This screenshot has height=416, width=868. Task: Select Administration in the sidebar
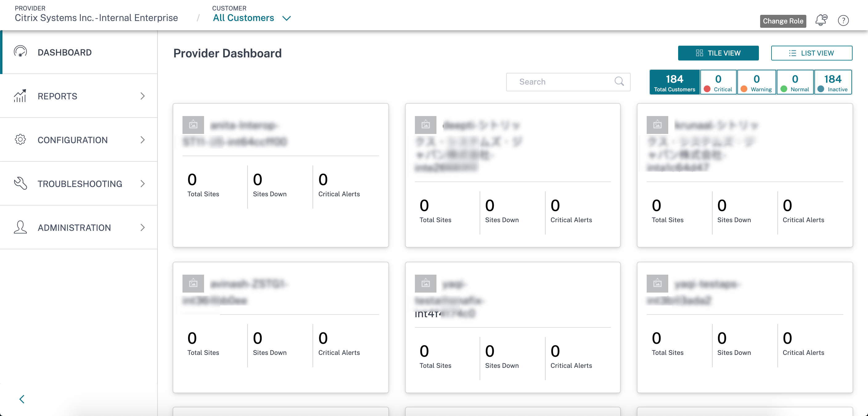(79, 228)
